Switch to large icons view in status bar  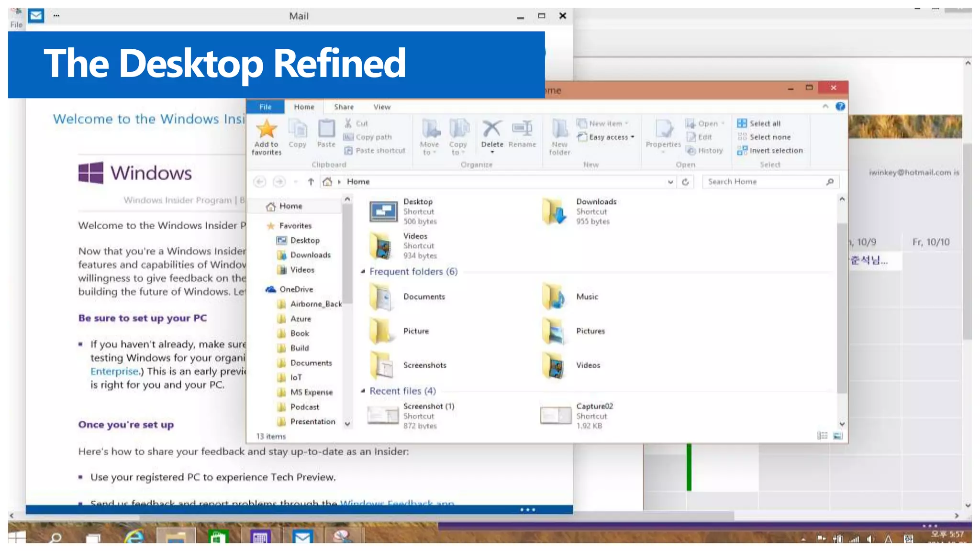(838, 436)
